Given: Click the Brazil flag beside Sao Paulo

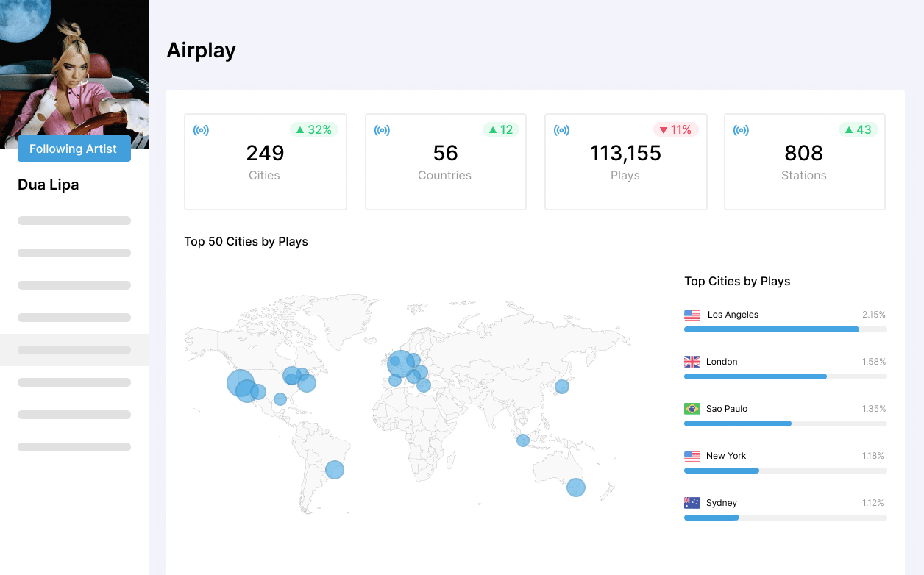Looking at the screenshot, I should (692, 409).
